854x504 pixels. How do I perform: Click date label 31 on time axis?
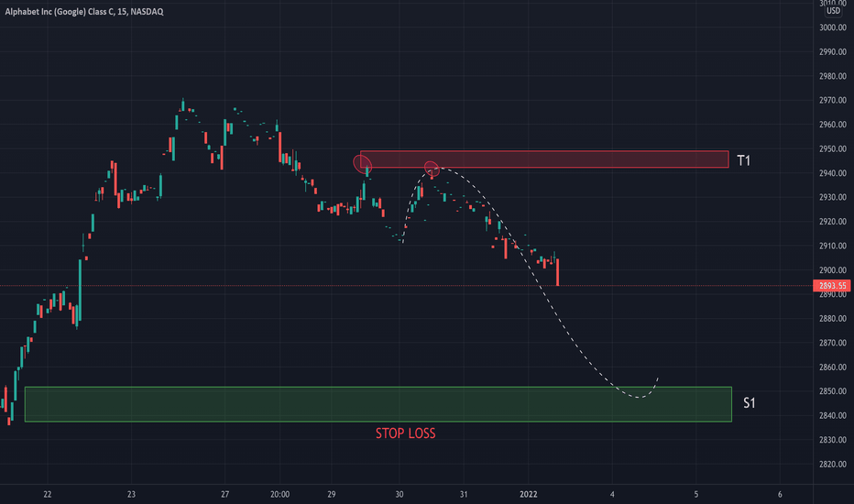pos(464,494)
